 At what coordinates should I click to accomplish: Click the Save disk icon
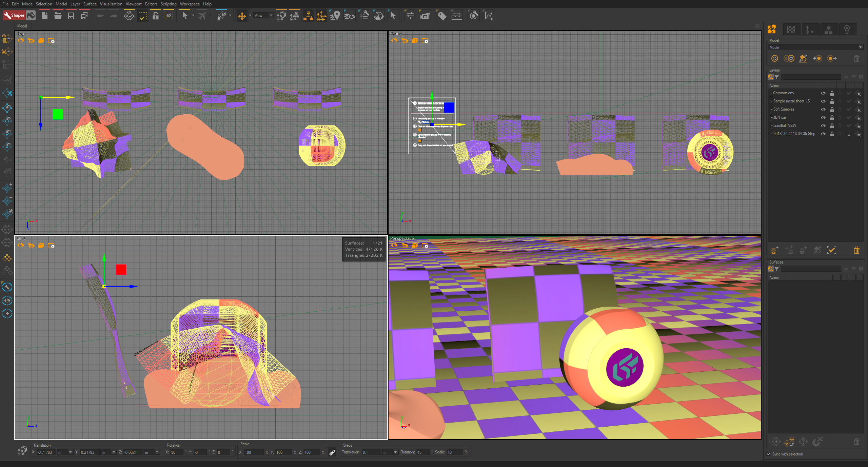click(x=71, y=16)
